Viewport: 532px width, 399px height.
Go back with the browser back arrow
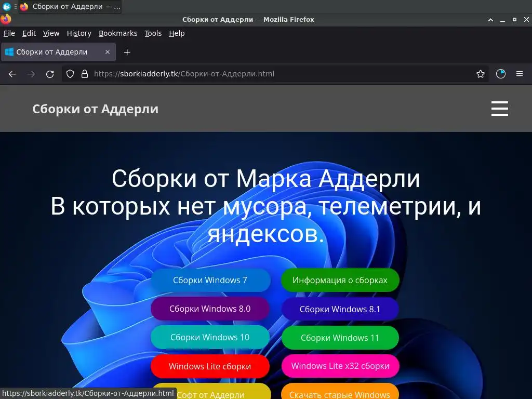coord(12,74)
